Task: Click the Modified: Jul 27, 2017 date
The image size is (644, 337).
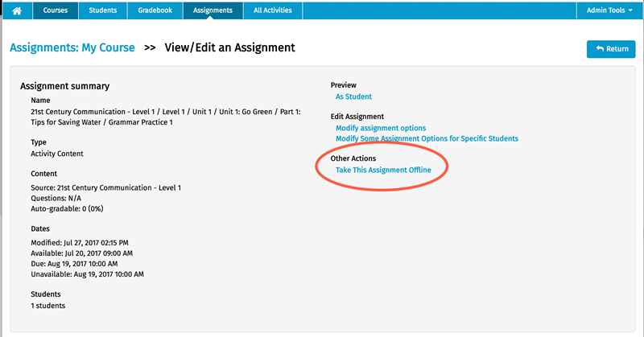Action: point(80,243)
